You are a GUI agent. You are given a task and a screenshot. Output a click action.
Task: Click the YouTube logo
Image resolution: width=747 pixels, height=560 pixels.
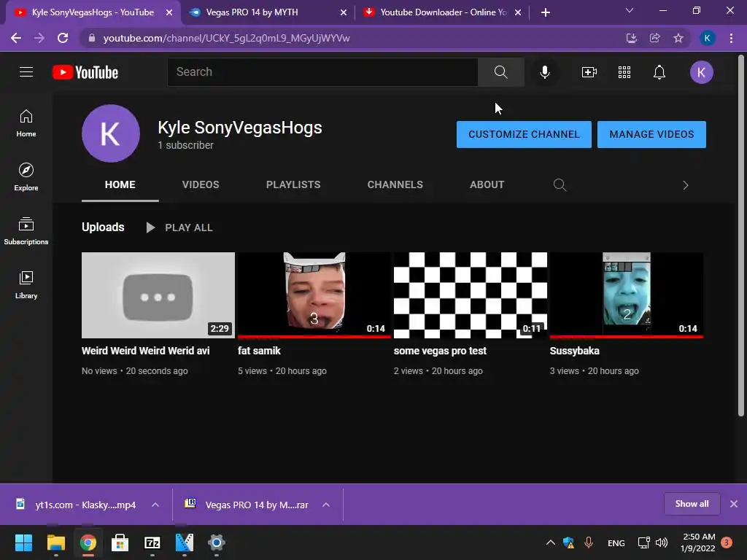click(x=85, y=72)
